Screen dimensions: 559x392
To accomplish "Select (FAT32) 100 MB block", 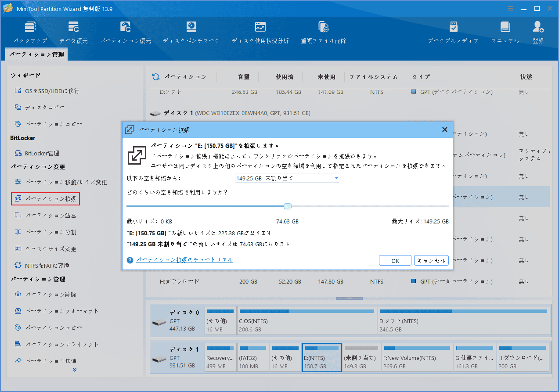I will click(253, 357).
